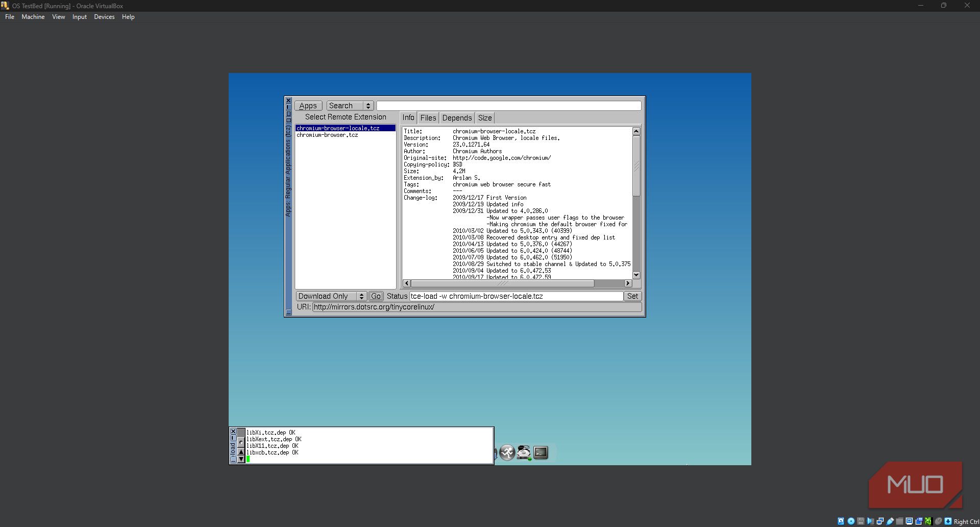Screen dimensions: 980x527
Task: Switch to the Files tab
Action: coord(428,118)
